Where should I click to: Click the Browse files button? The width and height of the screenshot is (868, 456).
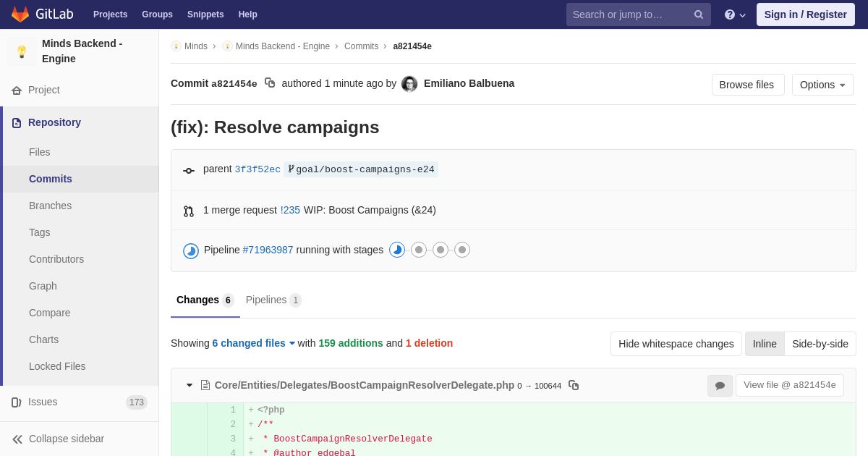(x=748, y=85)
